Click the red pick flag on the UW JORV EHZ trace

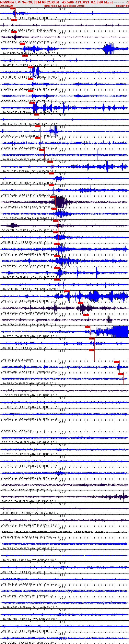[x=22, y=44]
